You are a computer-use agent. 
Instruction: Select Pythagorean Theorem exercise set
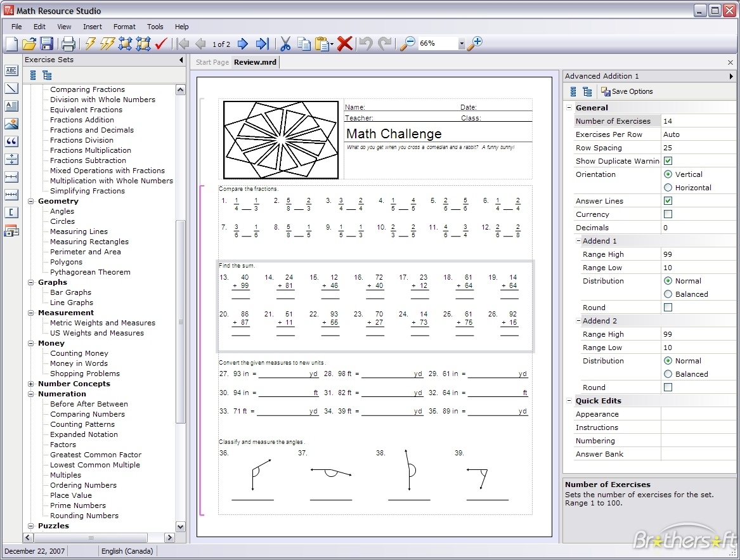90,272
